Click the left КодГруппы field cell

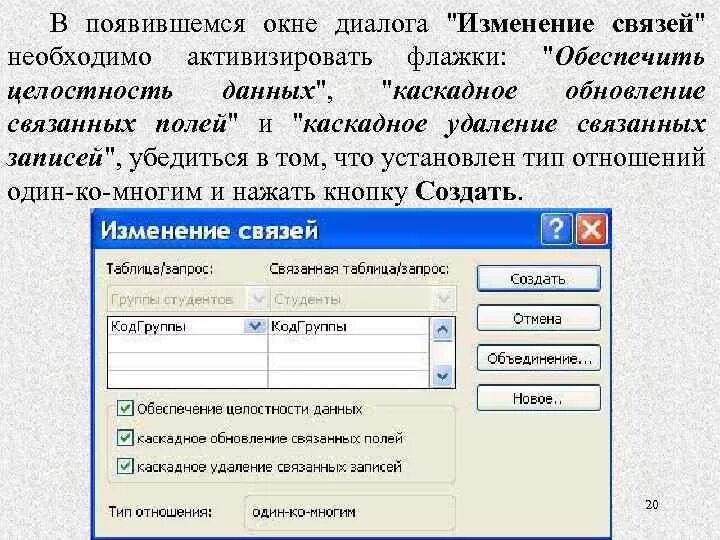(x=187, y=326)
